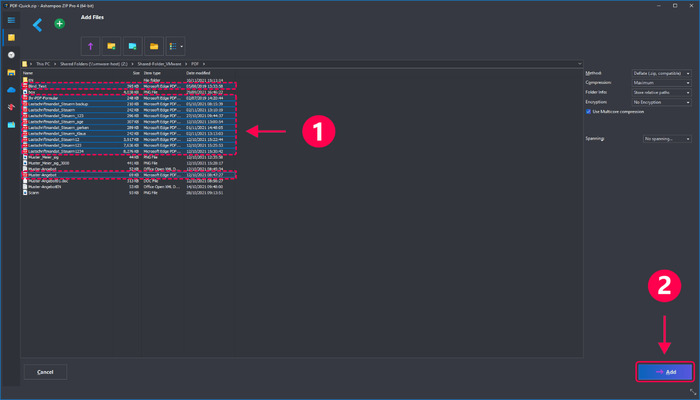Click the plain yellow folder toolbar icon
Viewport: 700px width, 400px height.
click(154, 46)
